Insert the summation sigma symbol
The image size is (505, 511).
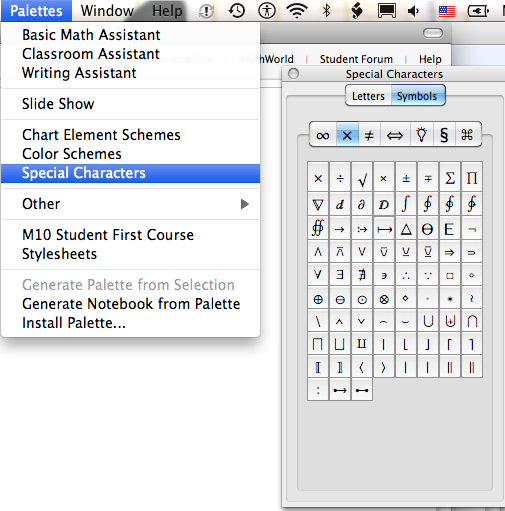[450, 179]
